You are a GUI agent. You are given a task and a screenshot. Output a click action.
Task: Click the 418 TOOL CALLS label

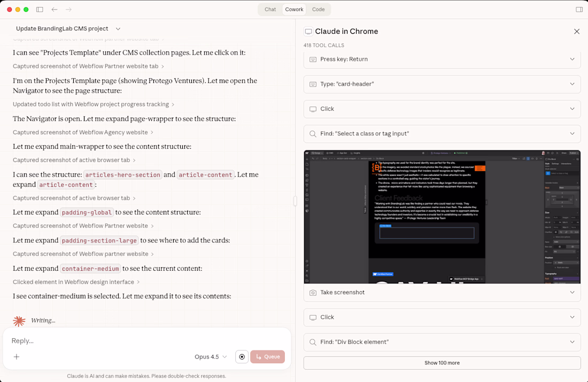[323, 45]
